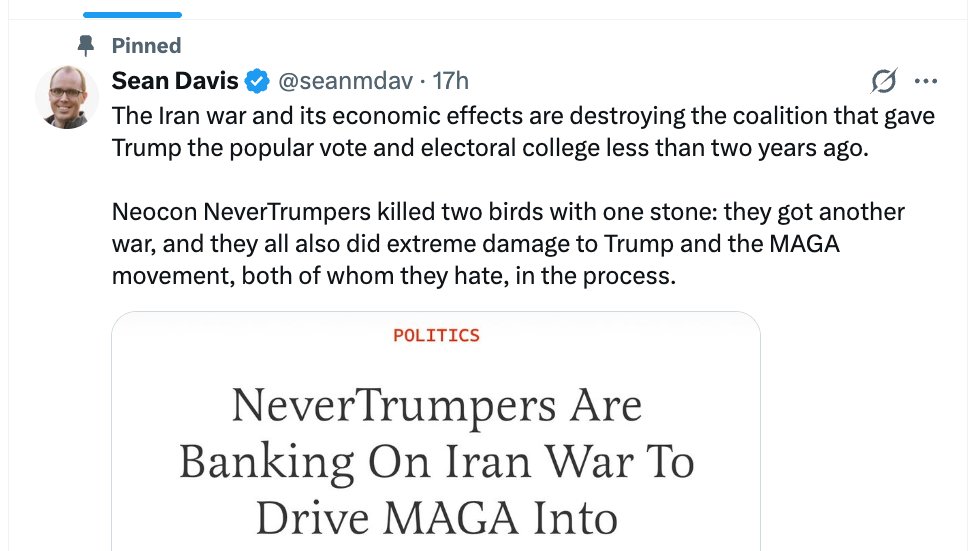Open the Sean Davis display name link
Screen dimensions: 980x551
pyautogui.click(x=175, y=81)
